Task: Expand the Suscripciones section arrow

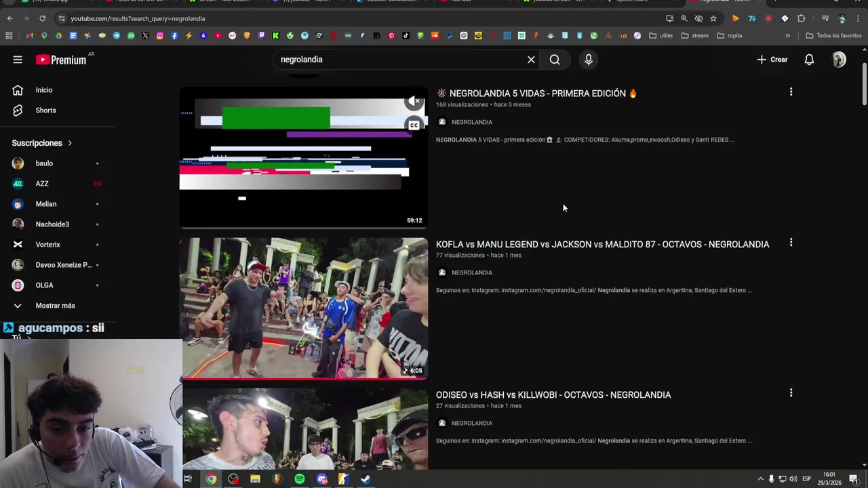Action: tap(70, 143)
